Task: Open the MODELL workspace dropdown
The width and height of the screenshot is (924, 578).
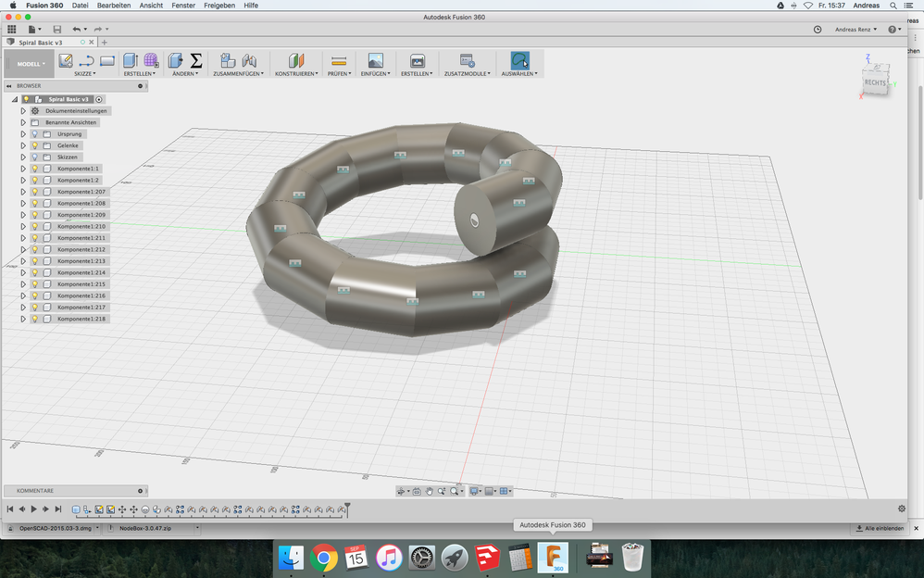Action: point(31,64)
